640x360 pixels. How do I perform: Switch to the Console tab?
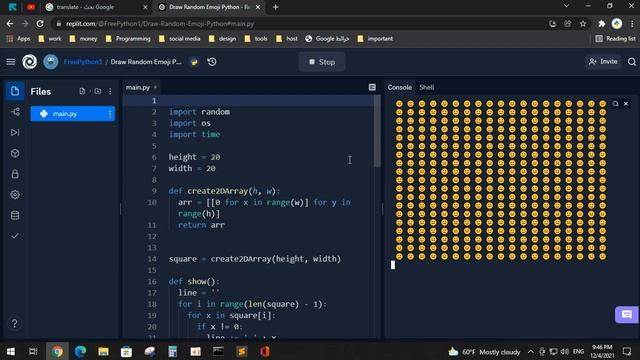click(400, 87)
